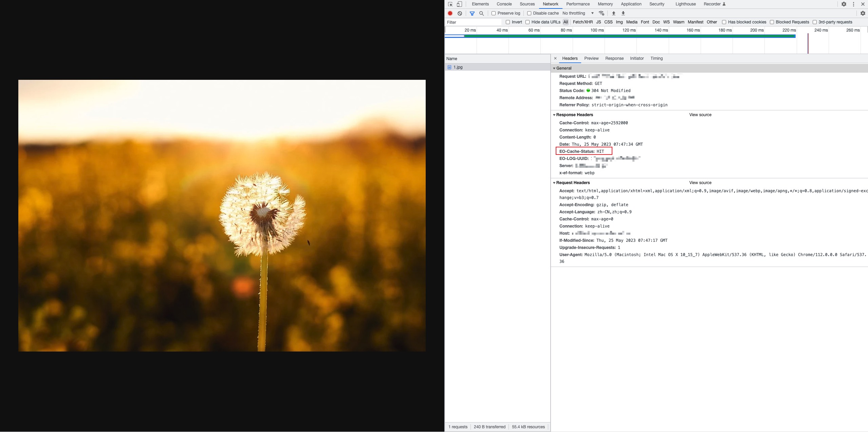Open network conditions wifi icon

(x=602, y=13)
